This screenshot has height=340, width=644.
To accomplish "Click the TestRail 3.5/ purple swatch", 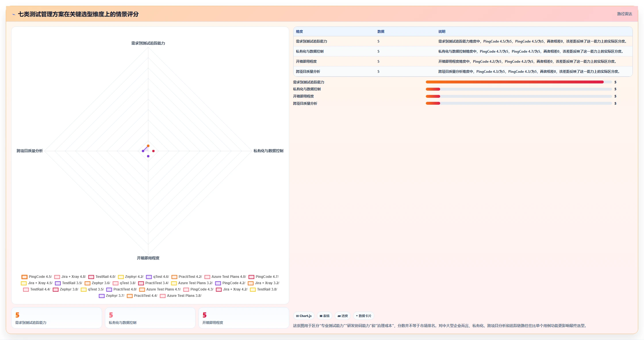I will point(58,283).
